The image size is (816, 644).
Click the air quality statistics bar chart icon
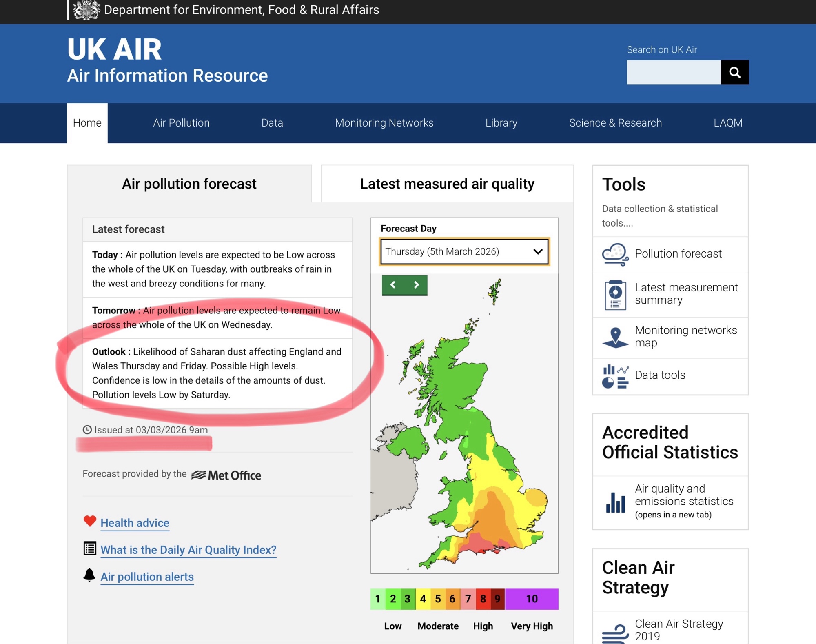pyautogui.click(x=615, y=502)
